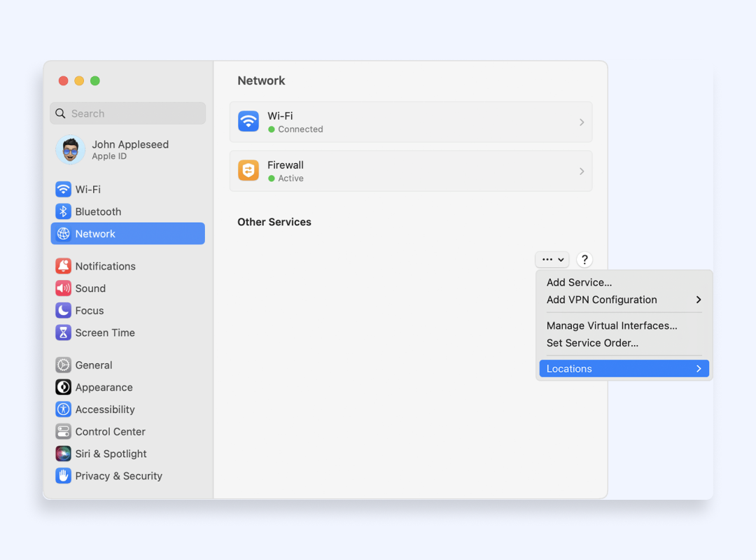
Task: Expand the Firewall row chevron
Action: 582,171
